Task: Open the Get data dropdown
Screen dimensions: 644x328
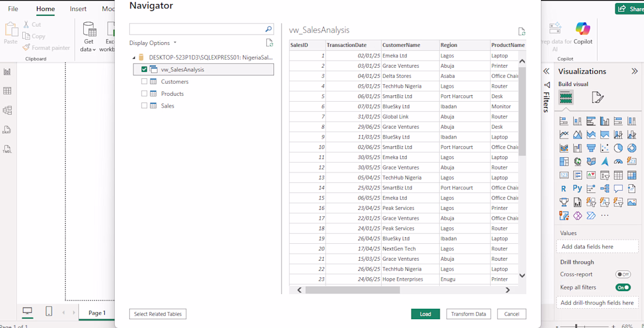Action: coord(90,36)
